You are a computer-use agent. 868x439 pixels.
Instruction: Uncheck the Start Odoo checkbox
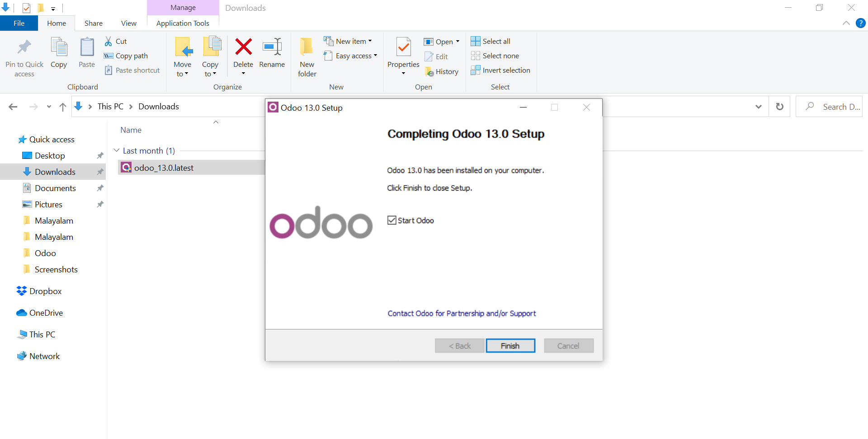point(392,220)
